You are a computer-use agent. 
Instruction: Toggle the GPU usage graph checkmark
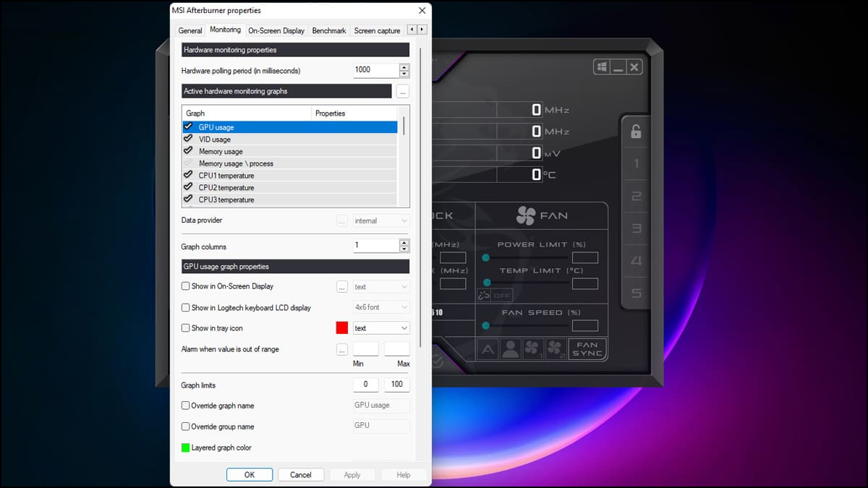point(188,127)
